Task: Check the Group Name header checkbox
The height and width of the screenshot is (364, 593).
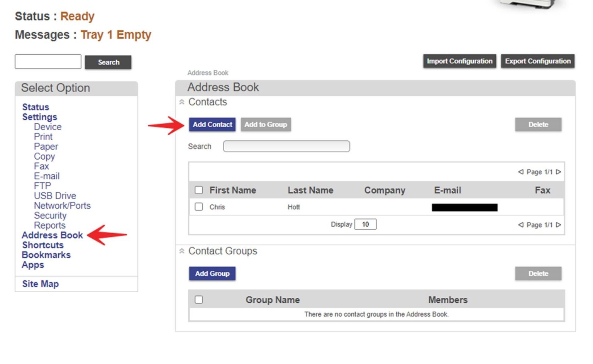Action: pyautogui.click(x=199, y=299)
